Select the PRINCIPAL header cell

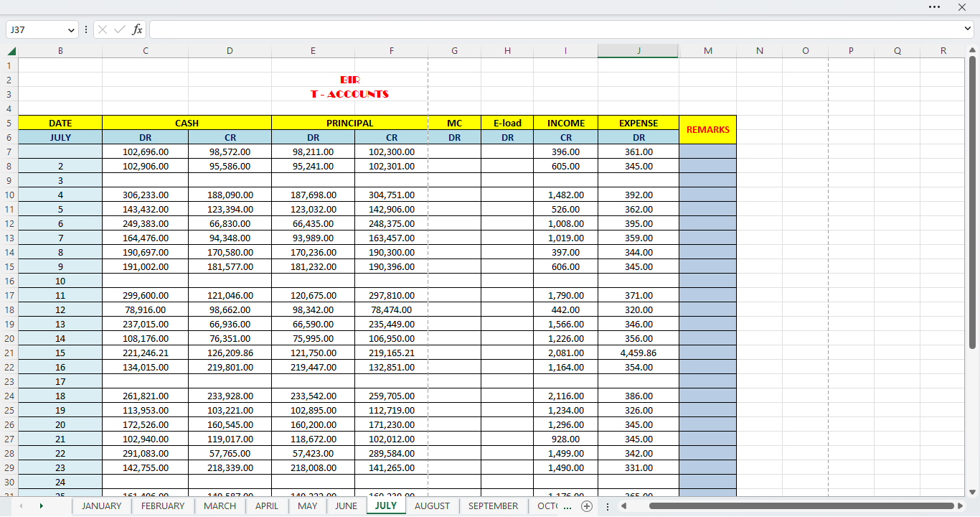click(x=350, y=123)
